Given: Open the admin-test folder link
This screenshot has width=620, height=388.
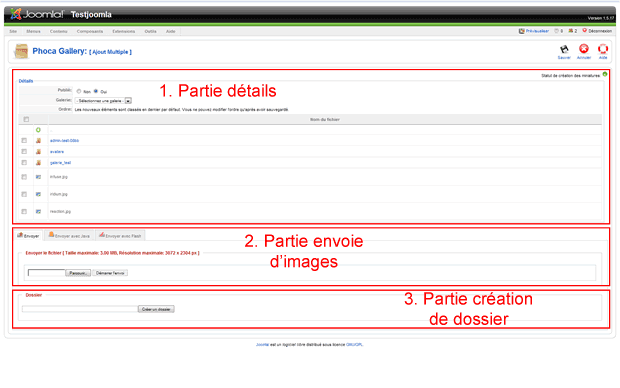Looking at the screenshot, I should pyautogui.click(x=64, y=140).
